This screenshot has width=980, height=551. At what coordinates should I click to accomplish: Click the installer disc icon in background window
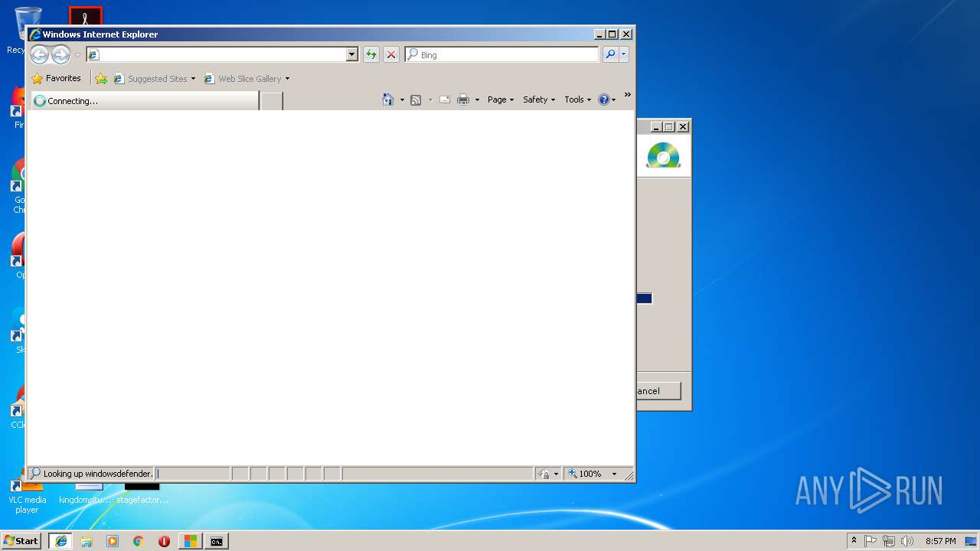663,155
